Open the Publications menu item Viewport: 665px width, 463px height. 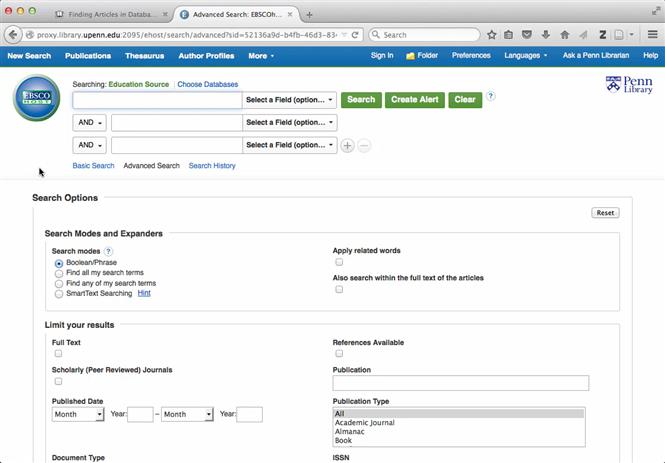(x=88, y=56)
